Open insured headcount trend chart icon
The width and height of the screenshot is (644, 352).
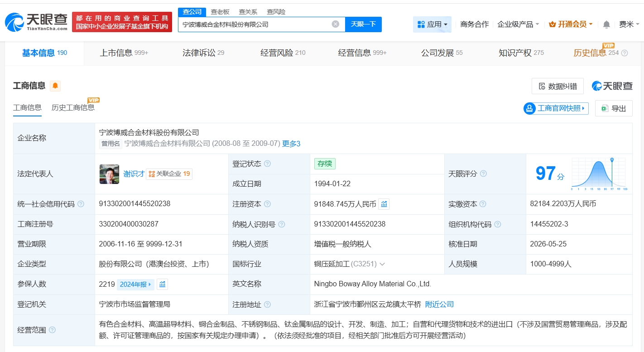tap(163, 284)
